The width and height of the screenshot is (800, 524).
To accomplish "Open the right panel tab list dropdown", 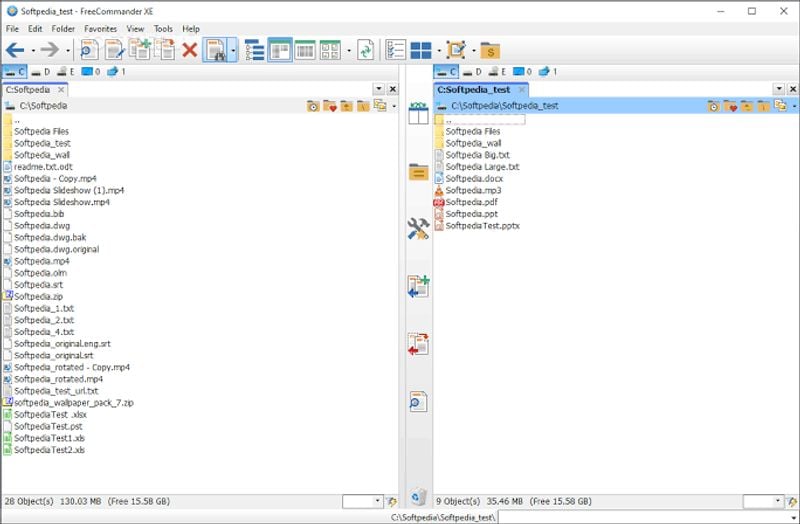I will tap(779, 89).
